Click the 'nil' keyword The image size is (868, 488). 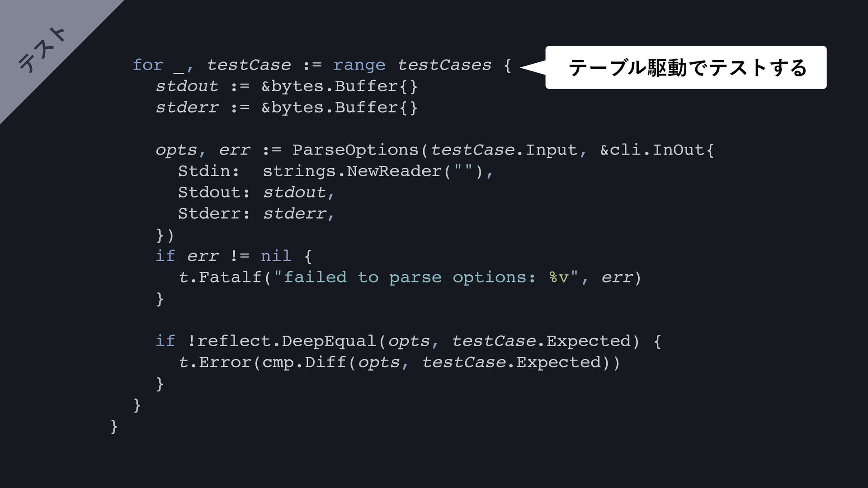point(276,256)
